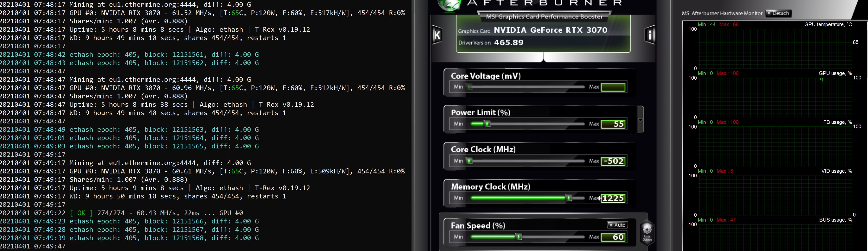The width and height of the screenshot is (868, 251).
Task: Click the ethash line for block 12151564
Action: [x=129, y=138]
